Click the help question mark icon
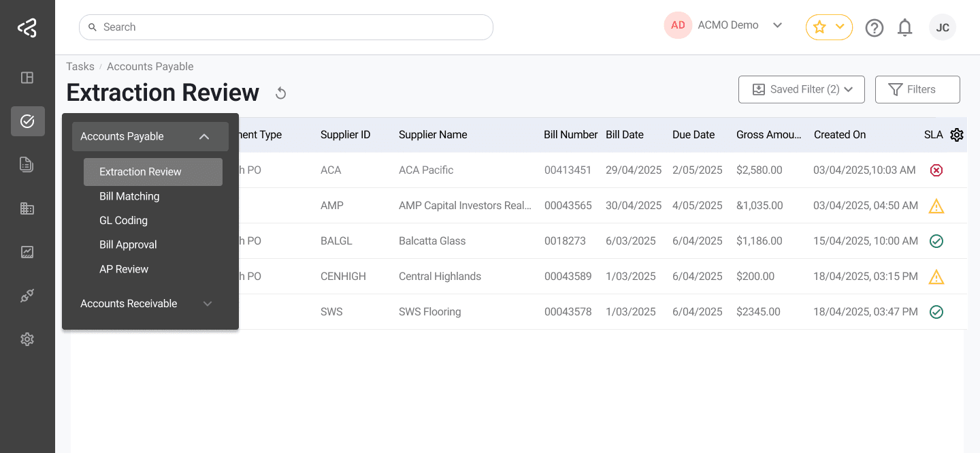The width and height of the screenshot is (980, 453). coord(875,27)
